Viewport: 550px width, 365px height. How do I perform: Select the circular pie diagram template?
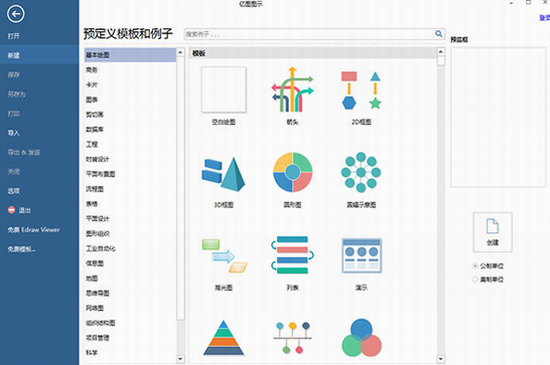[293, 172]
